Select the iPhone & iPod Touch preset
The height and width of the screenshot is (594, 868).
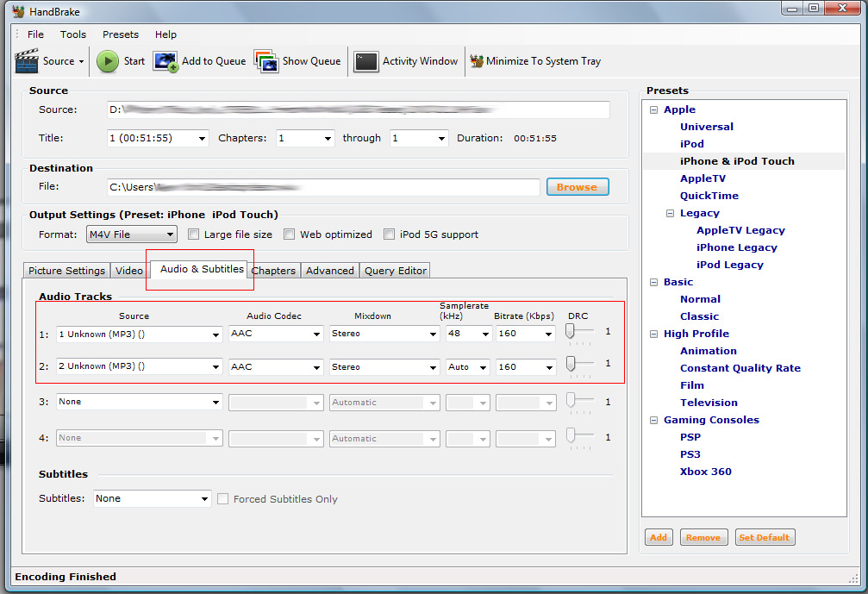737,161
